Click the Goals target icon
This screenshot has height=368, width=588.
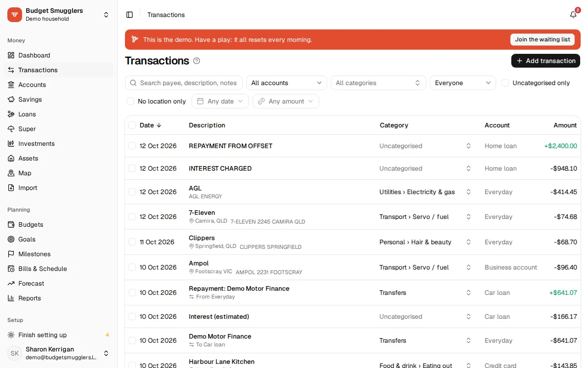(11, 239)
